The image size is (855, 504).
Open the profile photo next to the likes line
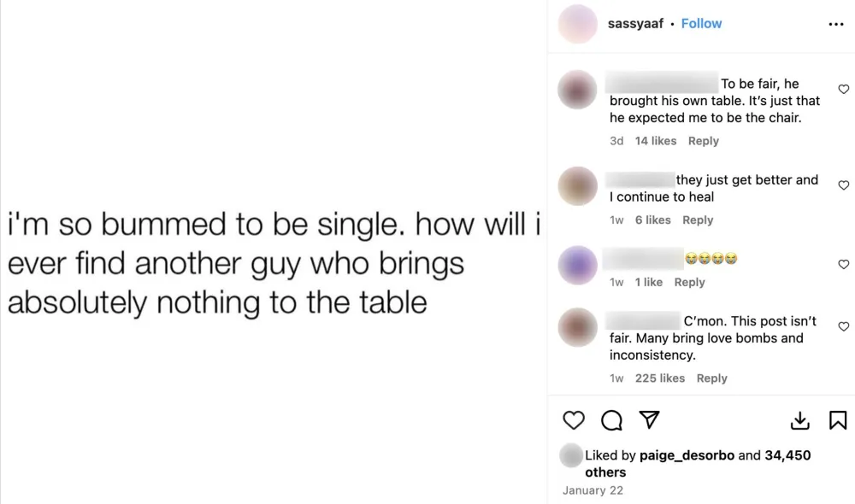(x=570, y=455)
